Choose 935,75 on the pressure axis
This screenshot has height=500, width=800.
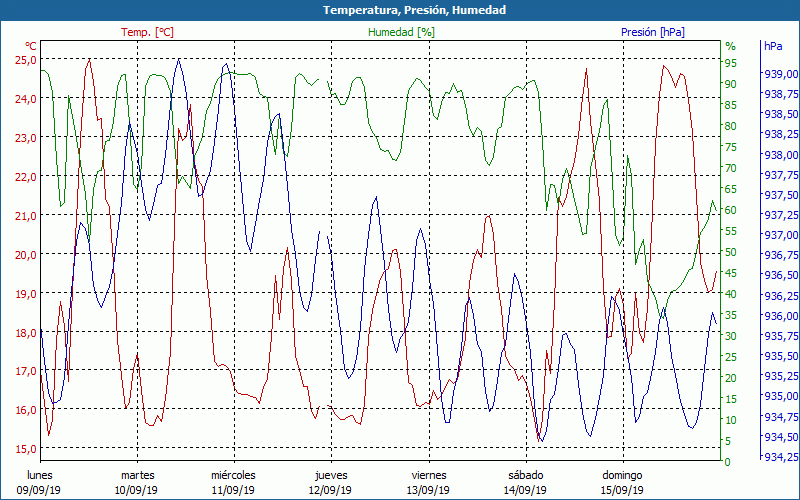pos(781,336)
